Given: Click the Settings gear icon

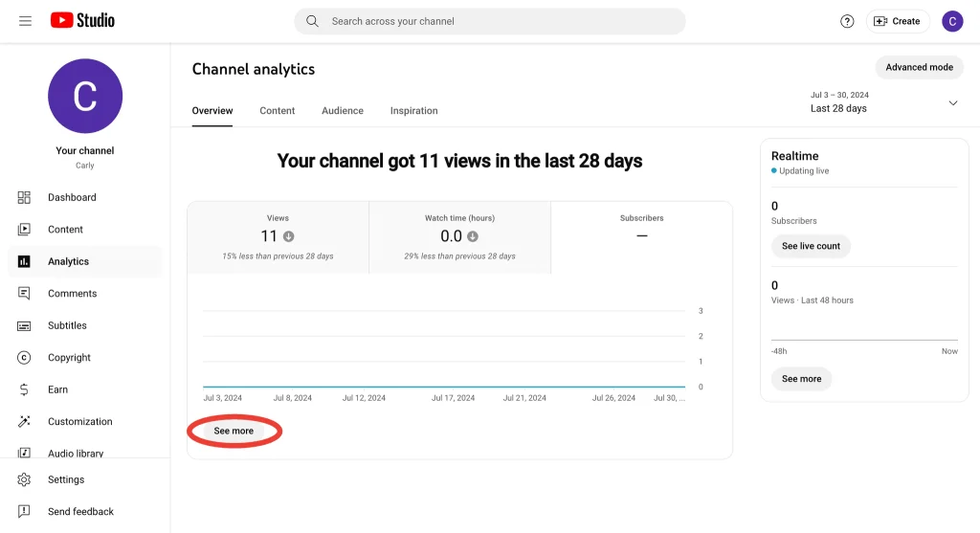Looking at the screenshot, I should click(x=24, y=479).
